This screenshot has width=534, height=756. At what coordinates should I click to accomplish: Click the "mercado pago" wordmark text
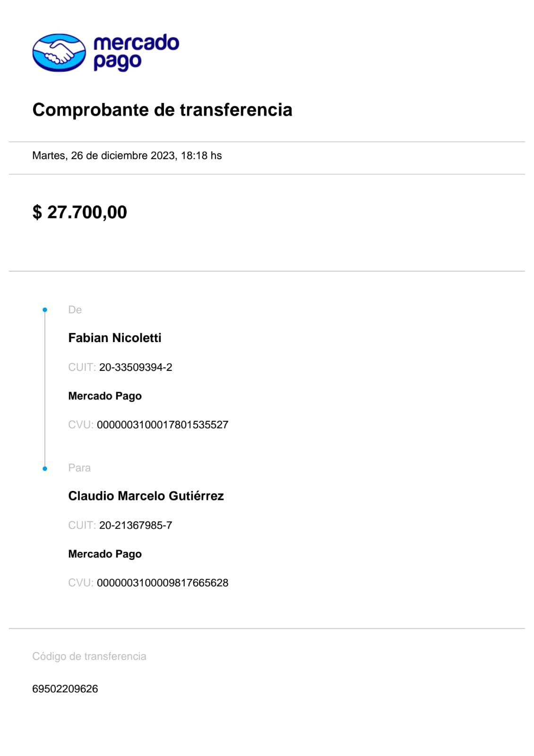tap(136, 52)
